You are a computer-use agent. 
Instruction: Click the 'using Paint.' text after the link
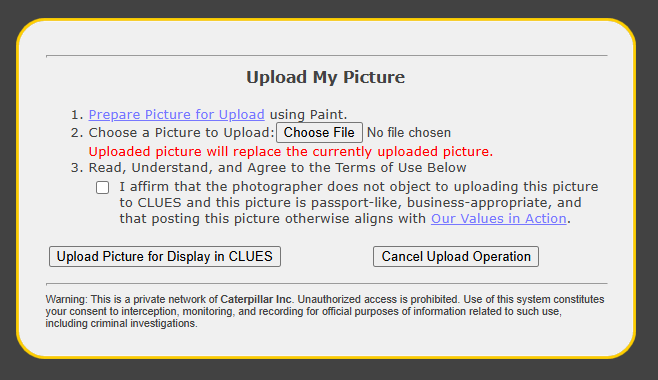point(308,115)
